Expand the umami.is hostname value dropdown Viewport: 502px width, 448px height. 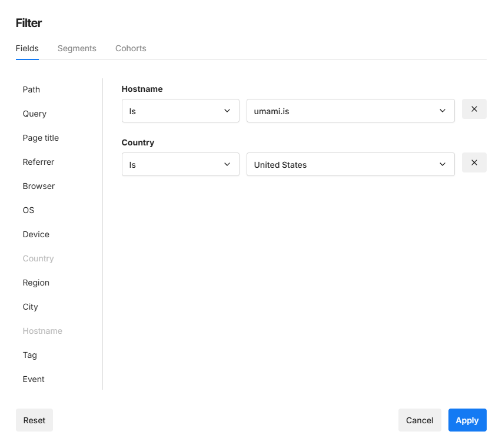click(x=350, y=111)
